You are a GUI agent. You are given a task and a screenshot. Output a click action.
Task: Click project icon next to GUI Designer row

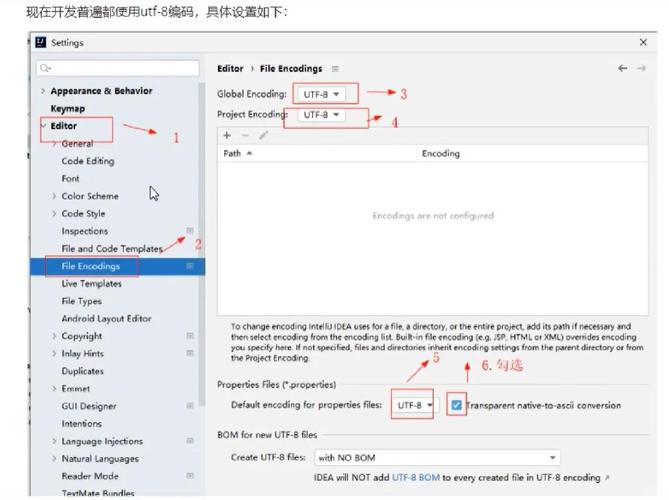click(190, 406)
